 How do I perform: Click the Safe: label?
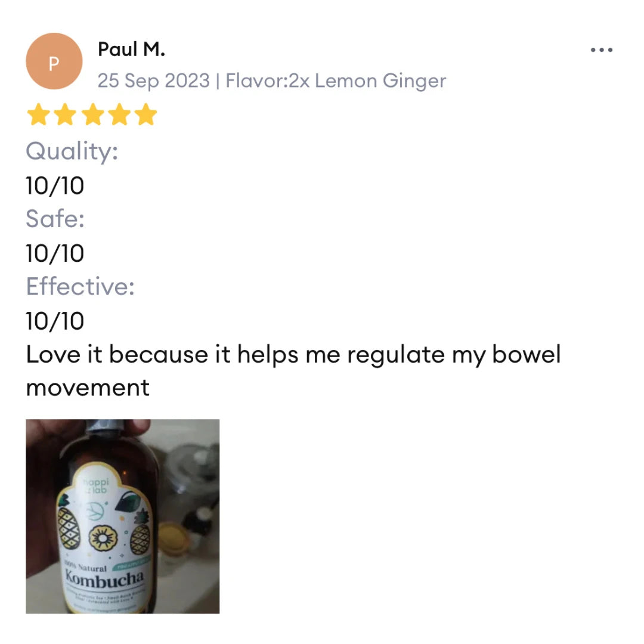coord(55,218)
